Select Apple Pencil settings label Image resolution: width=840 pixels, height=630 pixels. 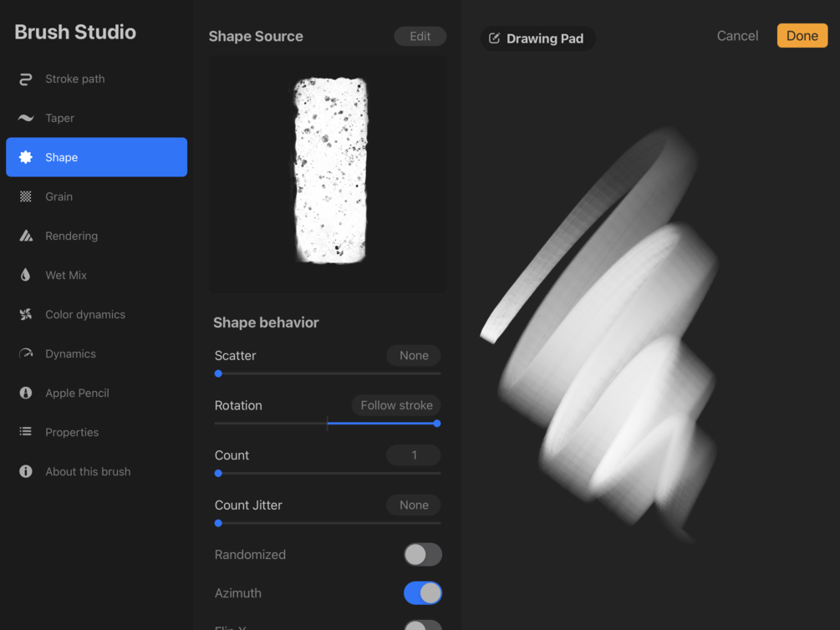click(x=77, y=393)
